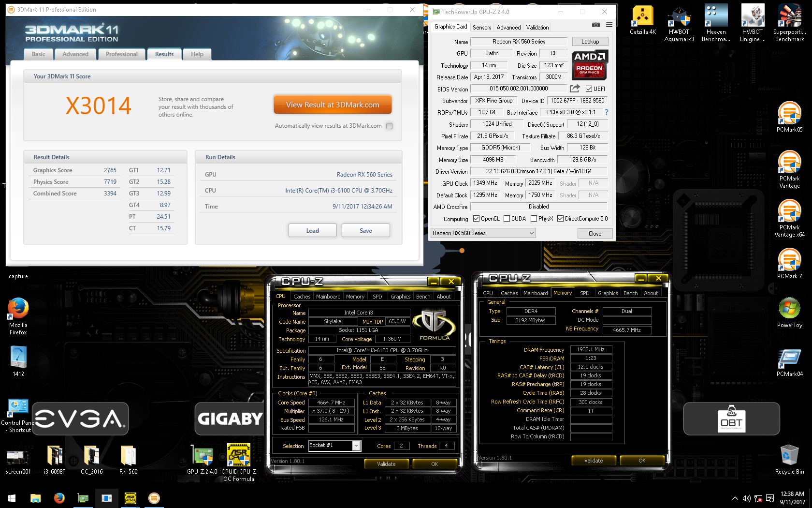Open Mainboard tab in left CPU-Z window
812x508 pixels.
(328, 297)
